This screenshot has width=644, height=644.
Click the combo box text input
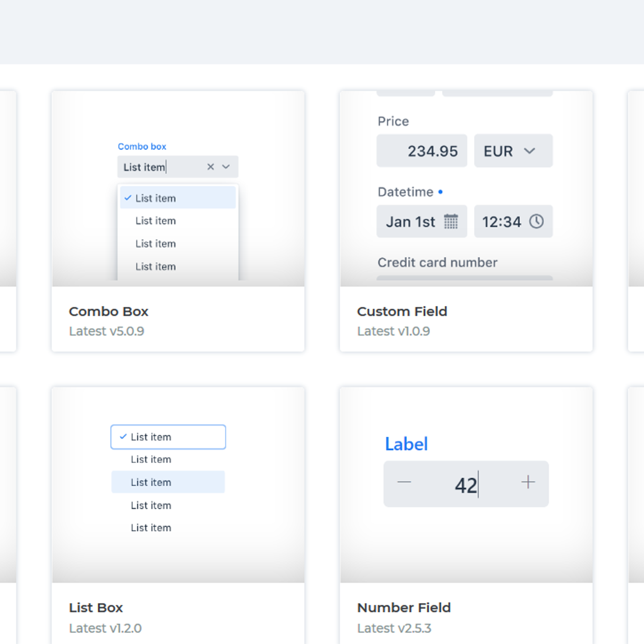161,167
